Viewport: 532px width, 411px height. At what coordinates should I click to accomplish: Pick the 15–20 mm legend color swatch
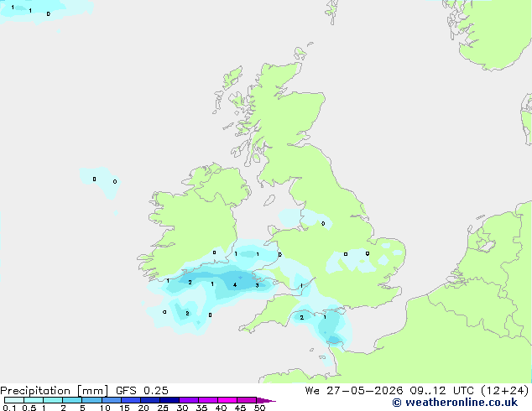tap(130, 400)
